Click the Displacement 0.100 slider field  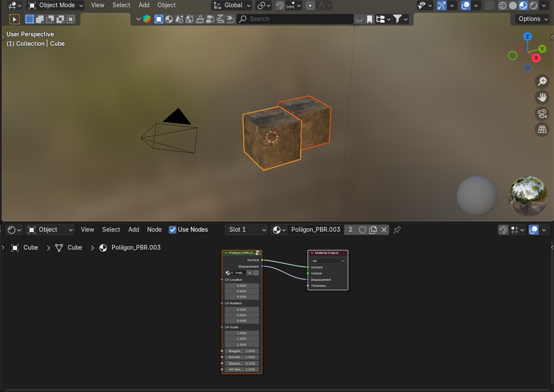[242, 363]
